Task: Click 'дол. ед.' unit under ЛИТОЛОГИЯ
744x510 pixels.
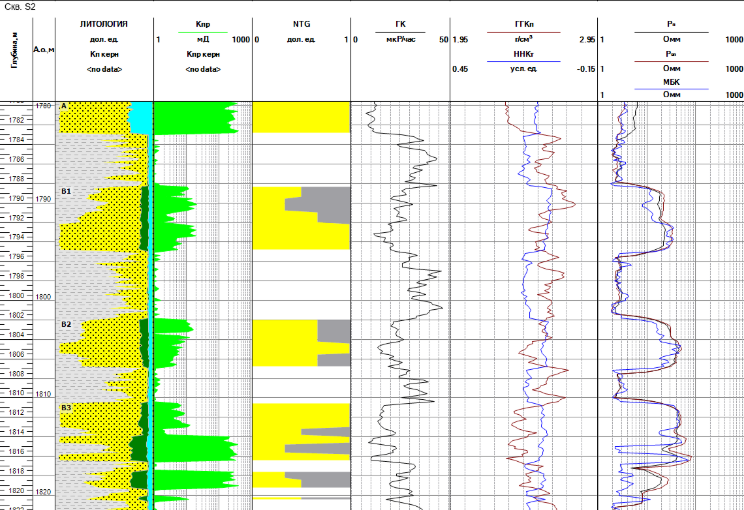Action: click(x=103, y=39)
